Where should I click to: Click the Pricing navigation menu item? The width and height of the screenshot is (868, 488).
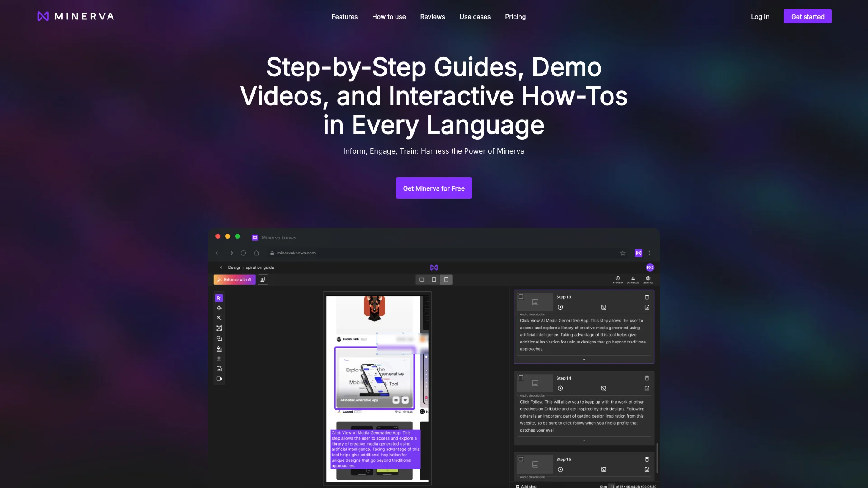point(515,16)
